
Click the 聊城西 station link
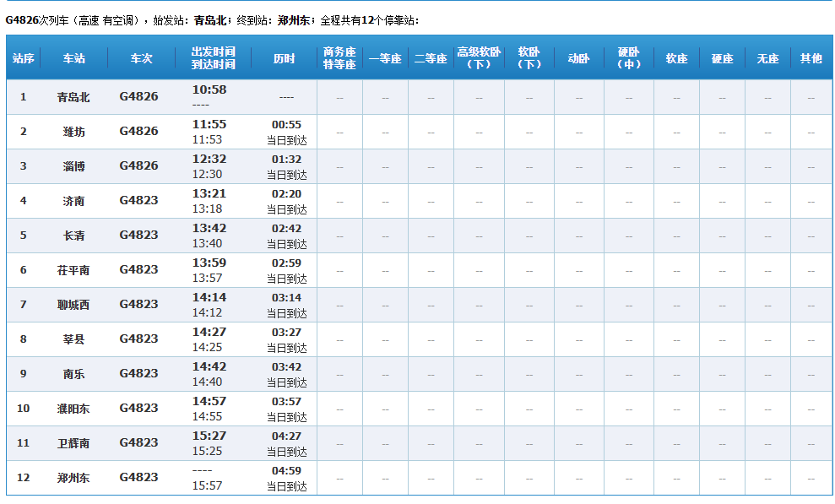[73, 305]
